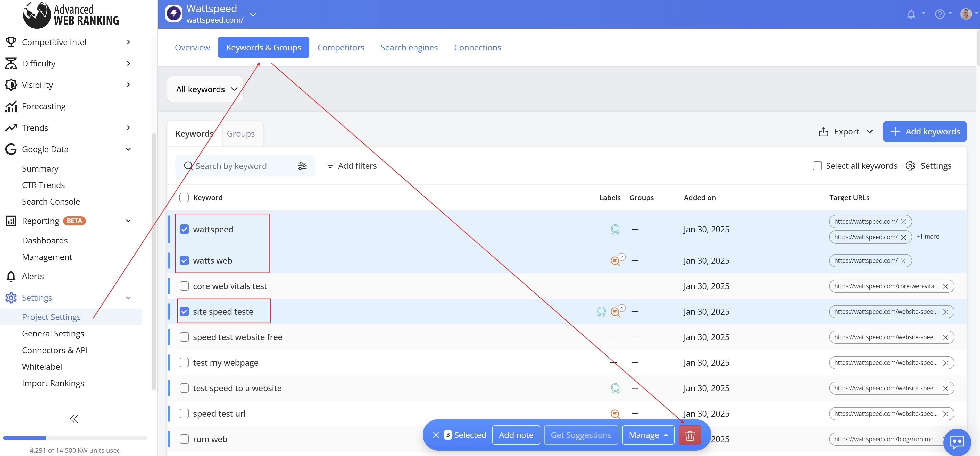The height and width of the screenshot is (456, 980).
Task: Check the speed test url checkbox
Action: point(184,413)
